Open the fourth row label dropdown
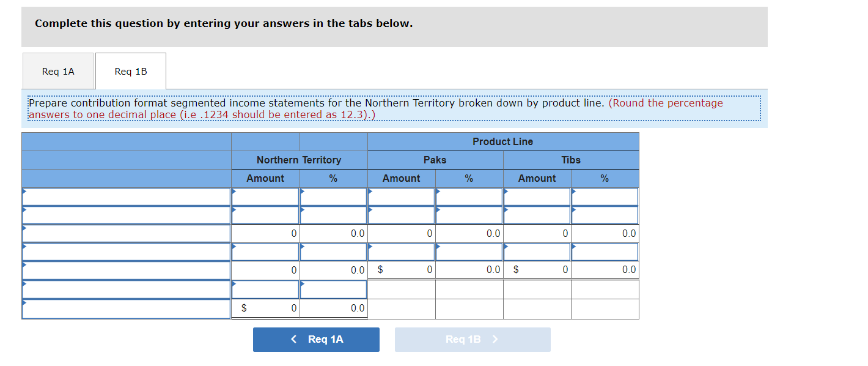The height and width of the screenshot is (366, 868). click(125, 252)
